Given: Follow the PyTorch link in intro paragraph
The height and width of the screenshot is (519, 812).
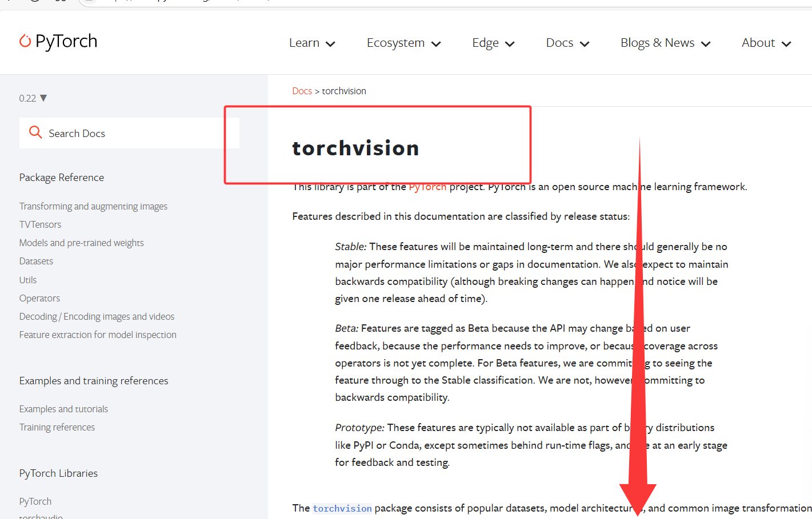Looking at the screenshot, I should pyautogui.click(x=427, y=187).
